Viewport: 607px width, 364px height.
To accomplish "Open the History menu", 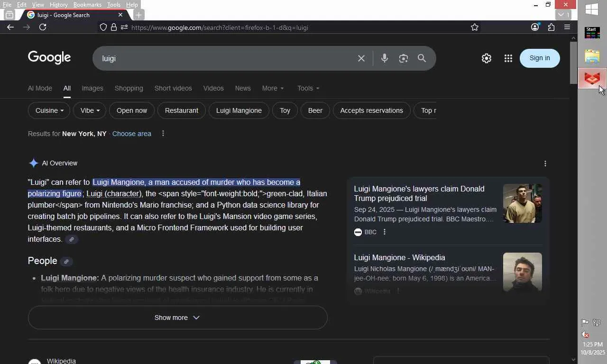I will coord(58,5).
